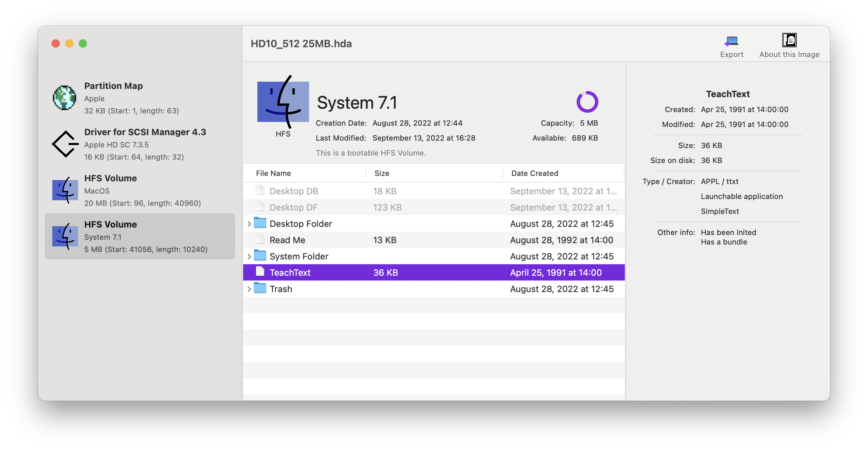This screenshot has width=868, height=451.
Task: Select the Partition Map entry
Action: click(x=140, y=98)
